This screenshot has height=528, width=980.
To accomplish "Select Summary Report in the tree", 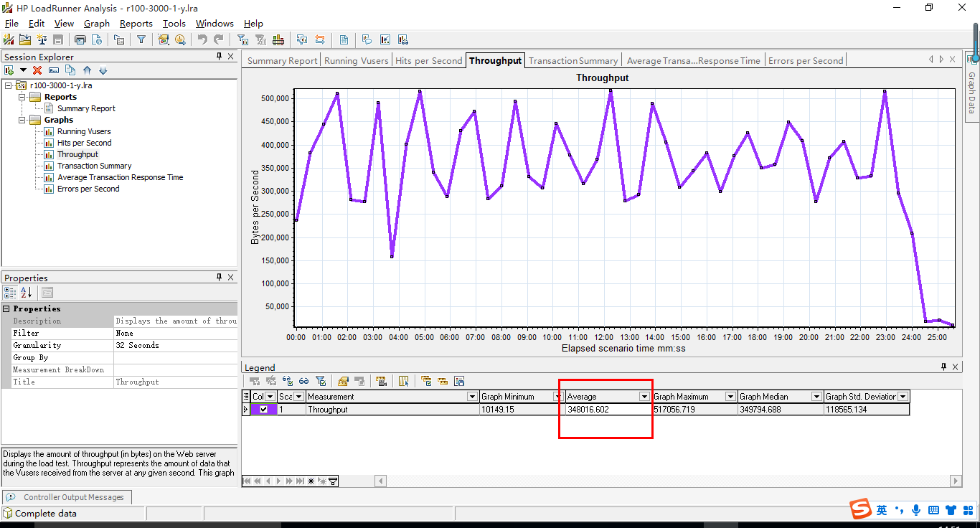I will (x=86, y=108).
